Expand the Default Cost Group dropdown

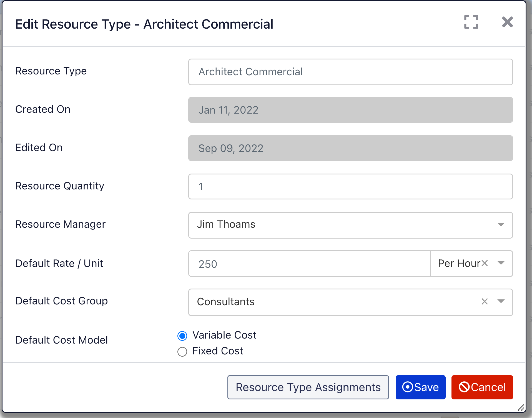tap(501, 302)
